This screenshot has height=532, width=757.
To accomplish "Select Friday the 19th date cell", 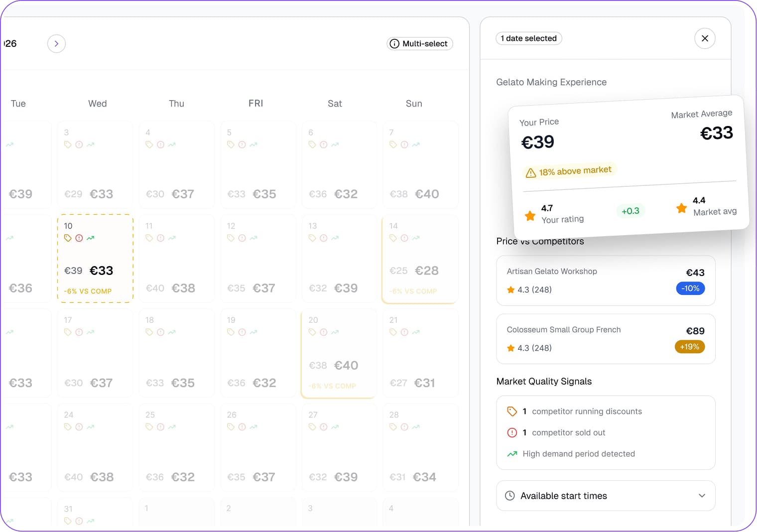I will coord(258,354).
